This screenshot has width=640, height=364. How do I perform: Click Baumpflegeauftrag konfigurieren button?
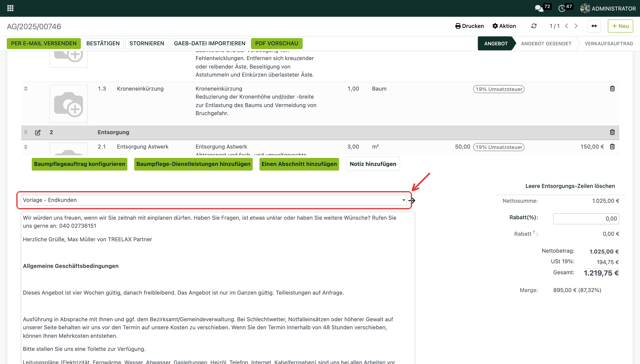click(80, 164)
